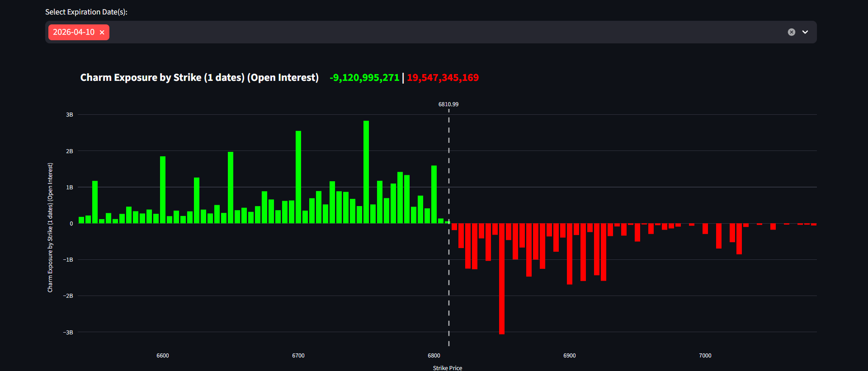Click the Charm Exposure by Strike chart title
This screenshot has height=371, width=868.
click(199, 78)
